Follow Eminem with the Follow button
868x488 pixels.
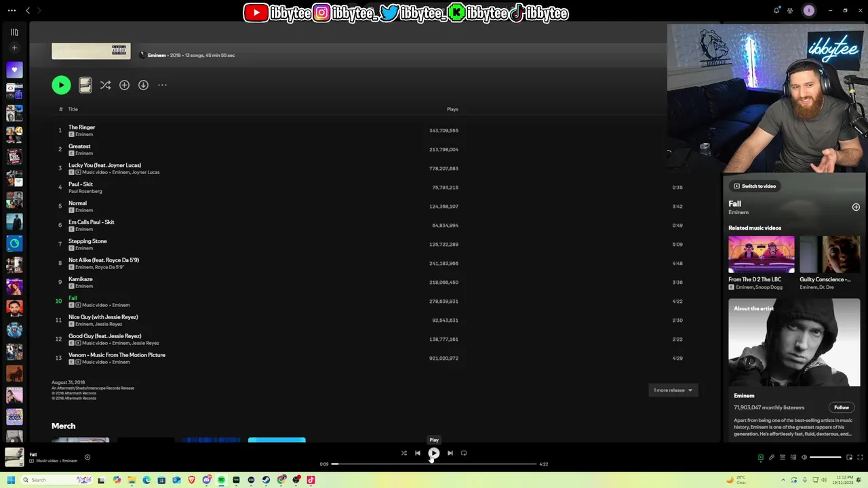click(842, 407)
